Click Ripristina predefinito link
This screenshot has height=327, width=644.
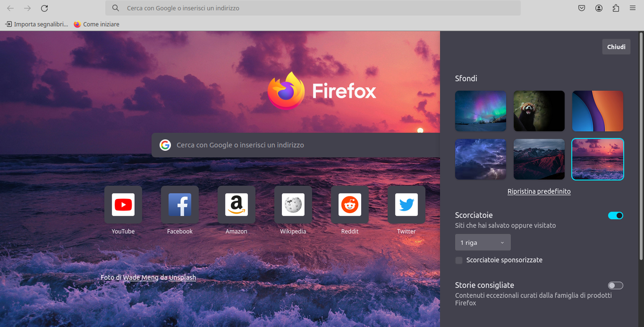click(539, 191)
